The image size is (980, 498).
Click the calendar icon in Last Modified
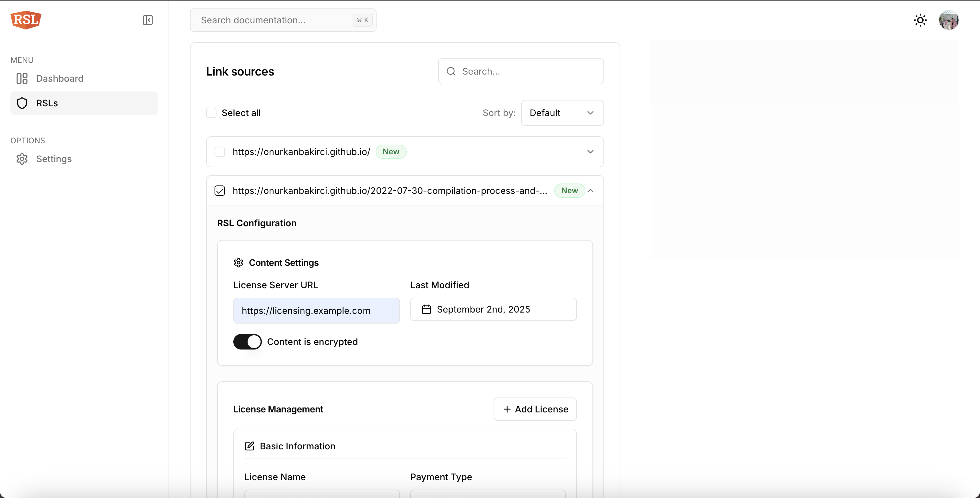(x=426, y=310)
